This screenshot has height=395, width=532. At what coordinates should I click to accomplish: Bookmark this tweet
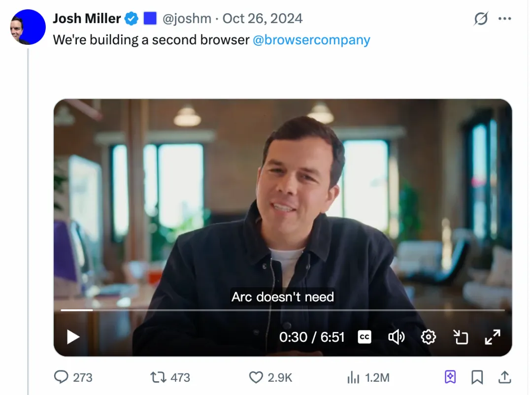click(477, 377)
